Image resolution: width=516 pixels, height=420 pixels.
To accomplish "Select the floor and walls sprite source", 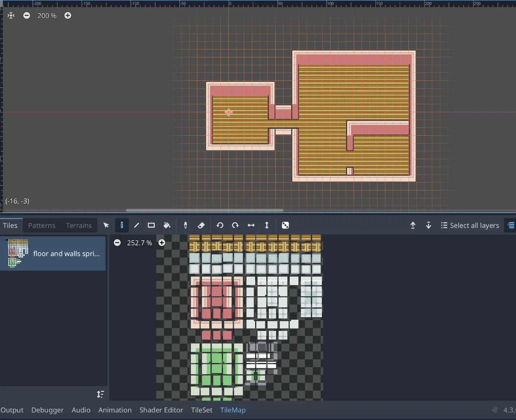I will click(x=53, y=254).
